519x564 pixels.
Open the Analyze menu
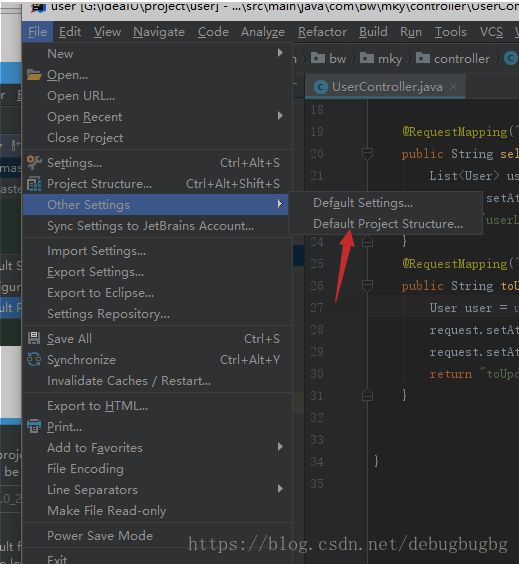coord(263,32)
